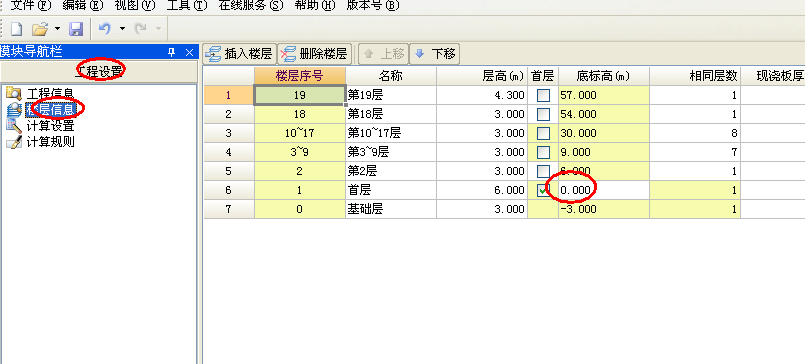Open the Redo history dropdown arrow
805x364 pixels.
158,28
